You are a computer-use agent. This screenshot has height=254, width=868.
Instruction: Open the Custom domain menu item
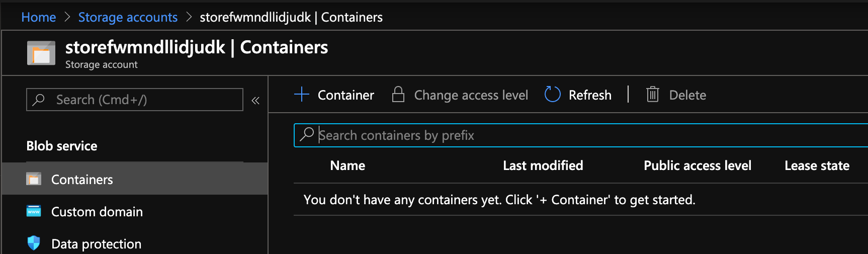97,212
